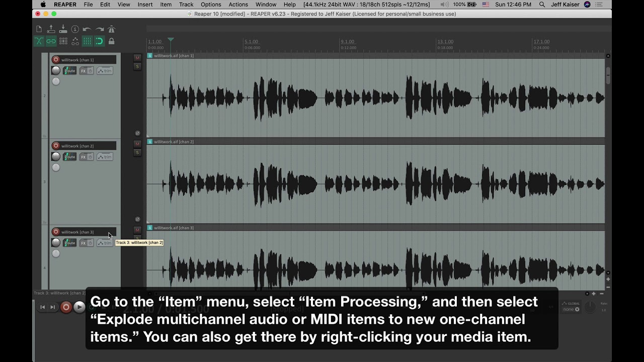Open the Track menu
644x362 pixels.
[186, 5]
